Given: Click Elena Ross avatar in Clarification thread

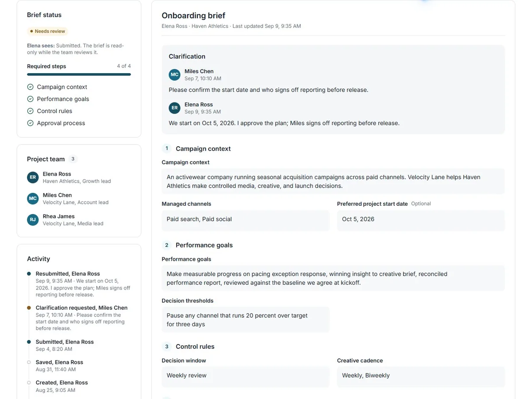Looking at the screenshot, I should pyautogui.click(x=175, y=108).
